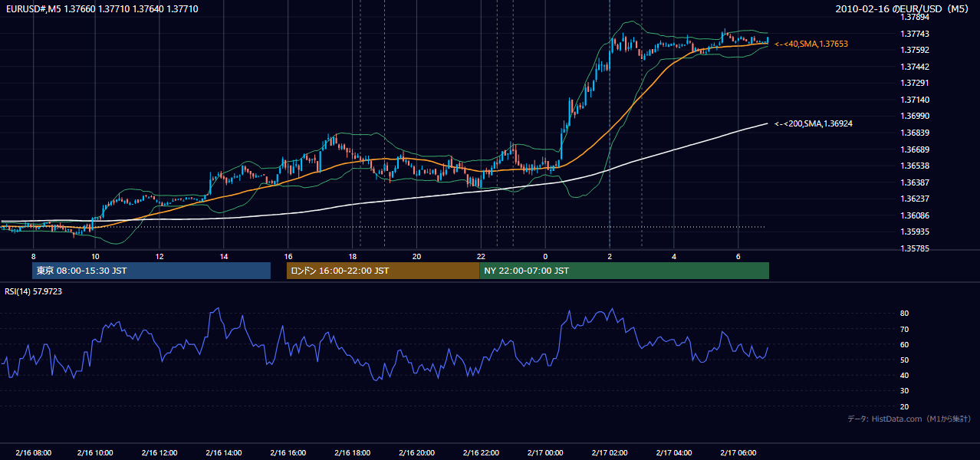This screenshot has height=460, width=980.
Task: Select the Tokyo 08:00-15:30 JST session bar
Action: (x=151, y=271)
